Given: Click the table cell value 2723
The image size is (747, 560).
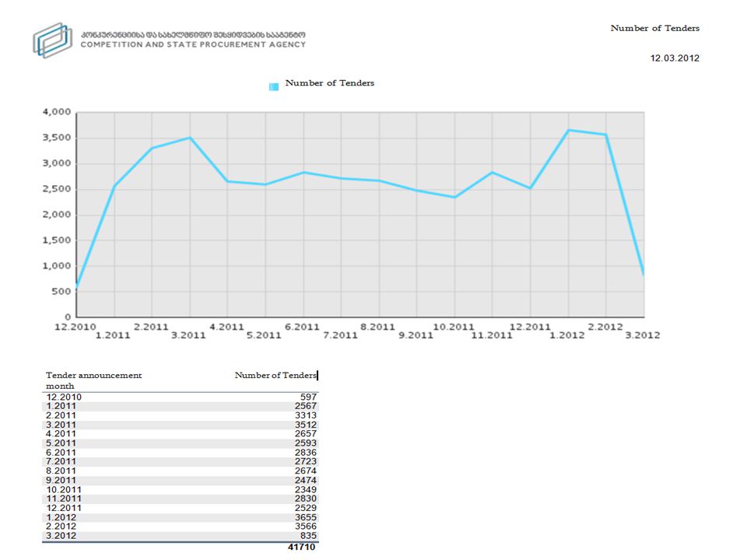Looking at the screenshot, I should pos(305,461).
